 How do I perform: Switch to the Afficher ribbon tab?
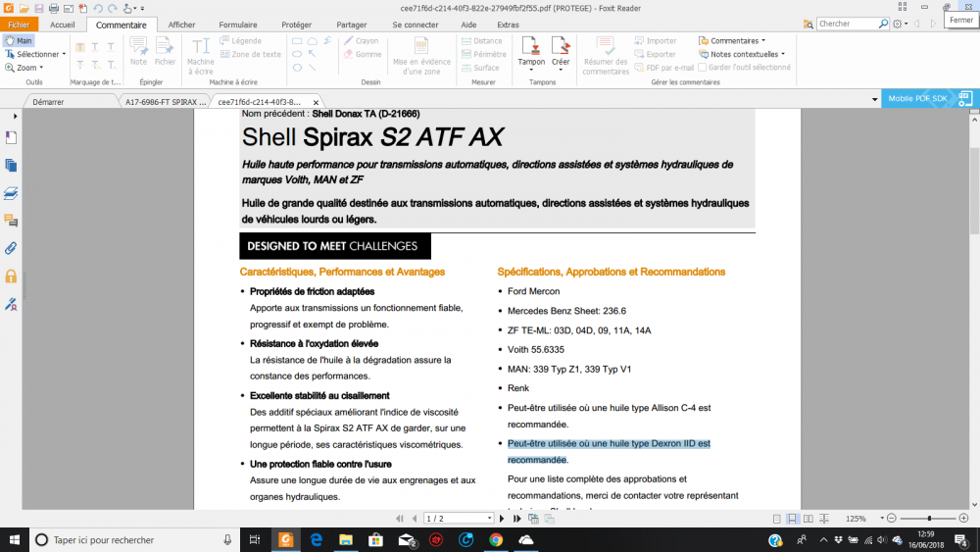point(182,25)
